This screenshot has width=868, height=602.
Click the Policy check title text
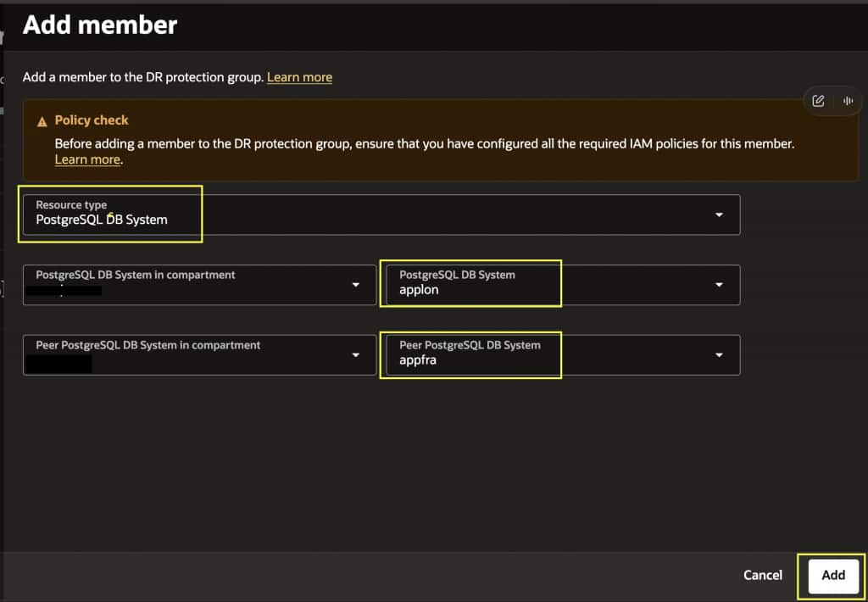coord(92,120)
